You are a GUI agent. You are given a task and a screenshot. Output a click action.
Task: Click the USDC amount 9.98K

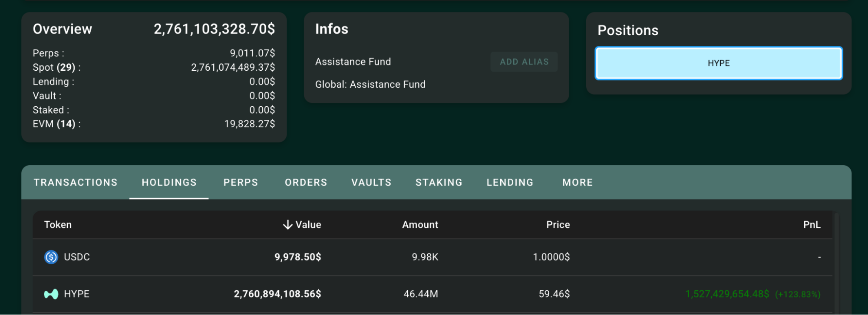425,257
